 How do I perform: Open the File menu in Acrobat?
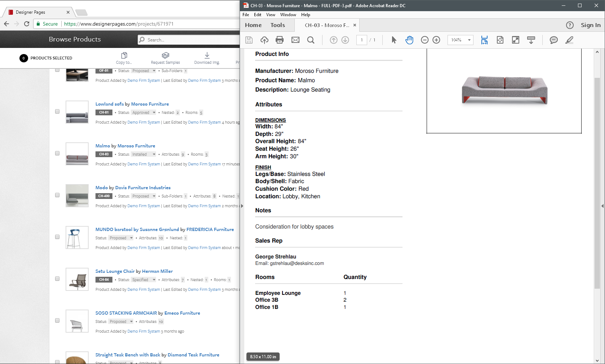click(246, 15)
